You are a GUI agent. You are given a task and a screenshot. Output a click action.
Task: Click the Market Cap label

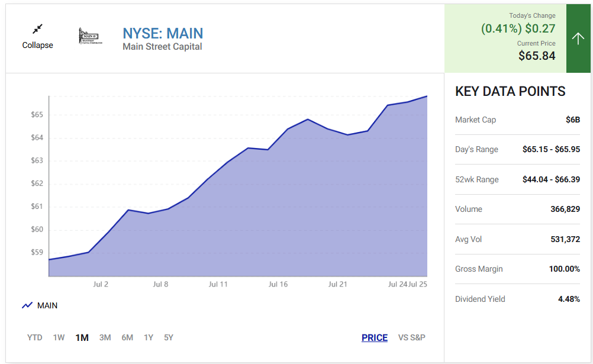pyautogui.click(x=475, y=120)
